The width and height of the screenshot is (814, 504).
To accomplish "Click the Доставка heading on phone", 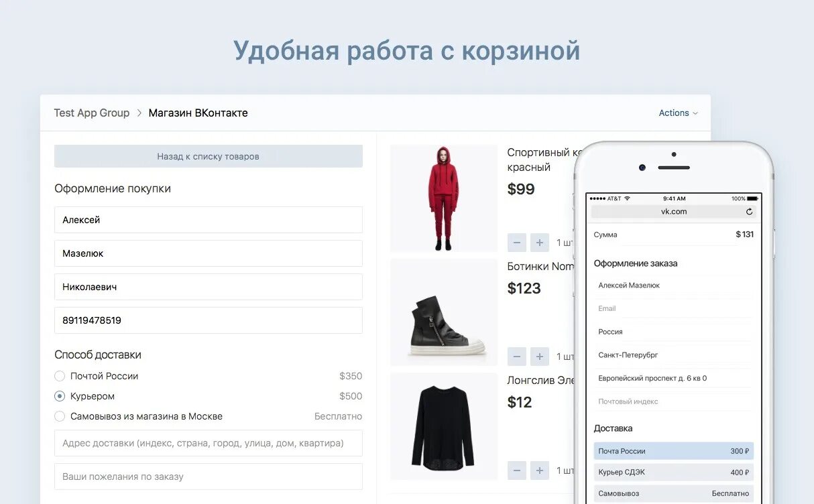I will (x=614, y=428).
